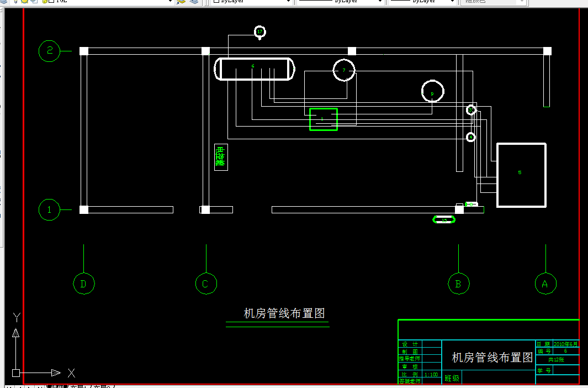This screenshot has width=588, height=388.
Task: Select grid axis bubble letter C
Action: click(x=206, y=284)
